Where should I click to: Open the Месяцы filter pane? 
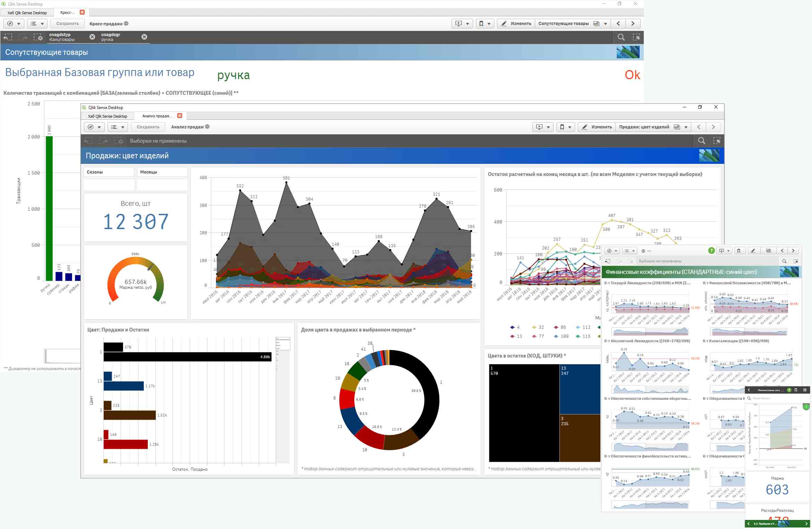coord(162,172)
